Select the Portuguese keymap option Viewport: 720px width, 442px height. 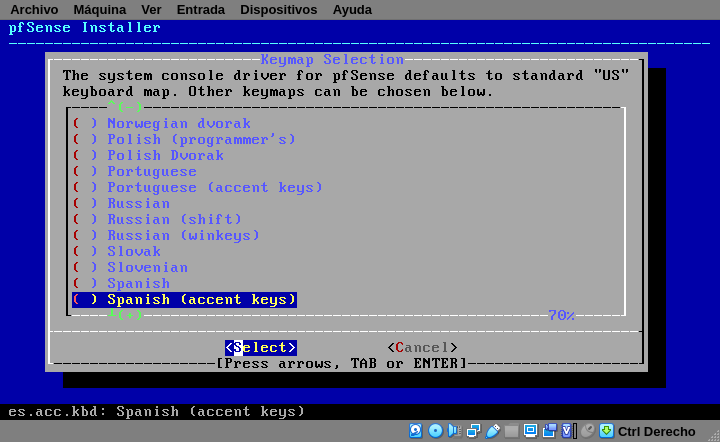tap(135, 172)
